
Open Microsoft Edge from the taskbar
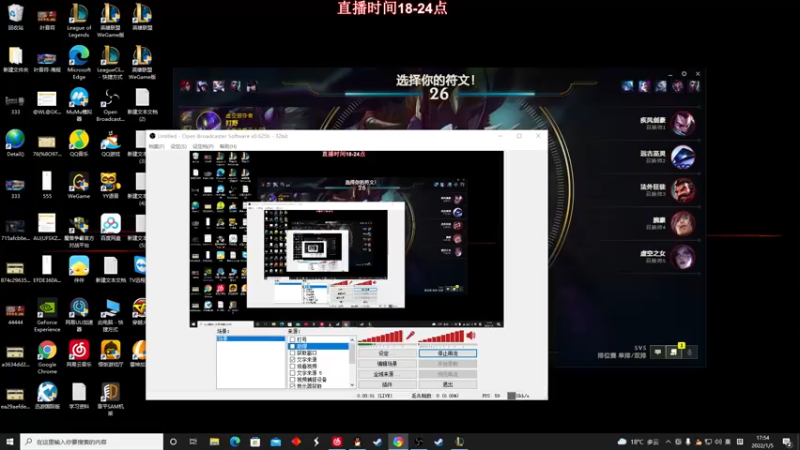(235, 441)
